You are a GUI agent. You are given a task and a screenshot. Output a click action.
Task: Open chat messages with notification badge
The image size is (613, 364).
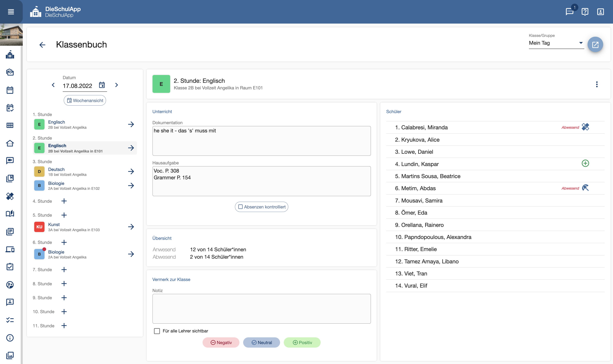tap(570, 11)
